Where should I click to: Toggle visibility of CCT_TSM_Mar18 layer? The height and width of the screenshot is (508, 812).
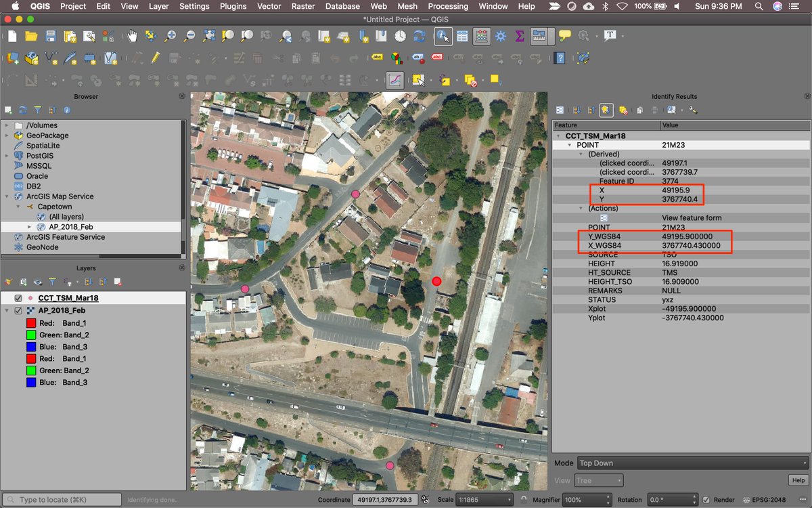17,297
